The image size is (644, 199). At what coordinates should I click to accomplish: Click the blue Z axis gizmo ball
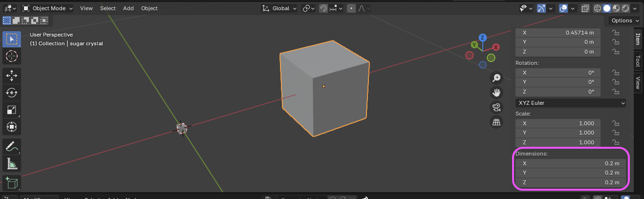click(x=482, y=38)
